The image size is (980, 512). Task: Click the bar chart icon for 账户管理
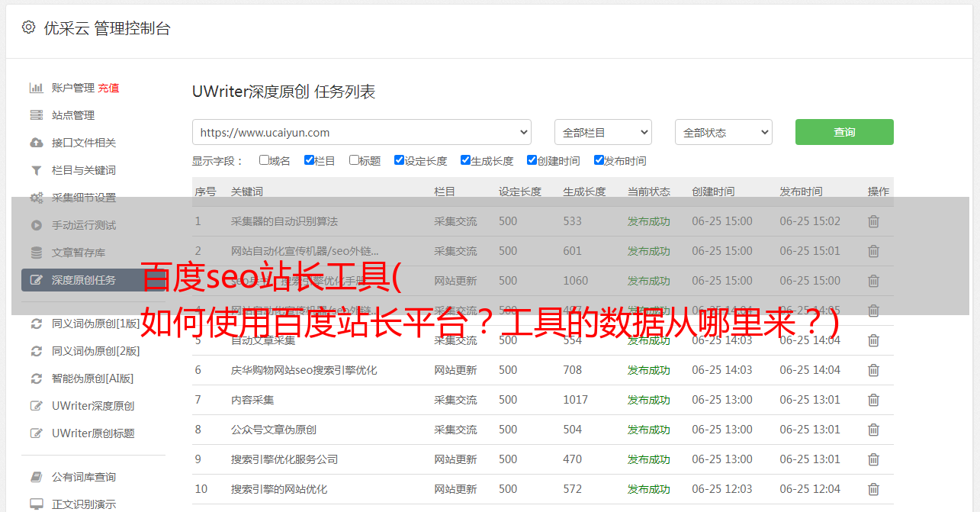tap(36, 88)
